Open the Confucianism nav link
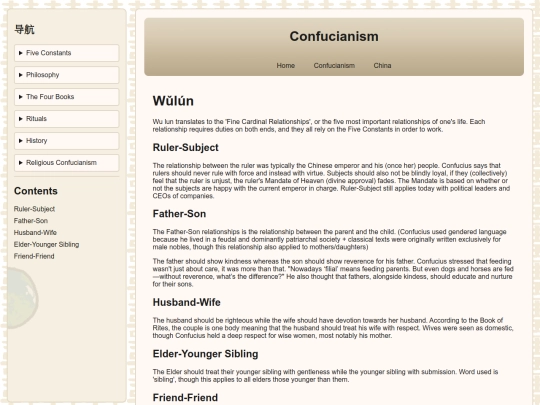 334,65
